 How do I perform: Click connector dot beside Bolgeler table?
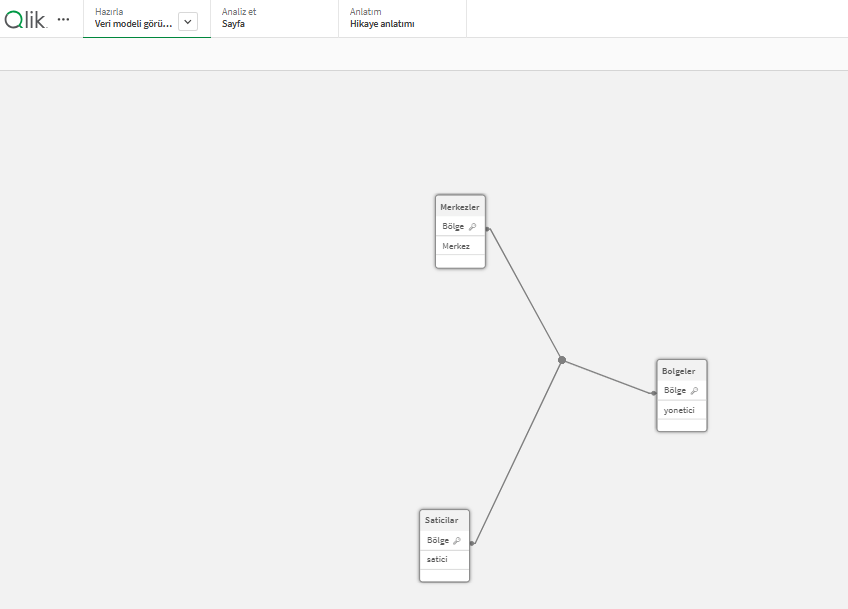coord(654,393)
